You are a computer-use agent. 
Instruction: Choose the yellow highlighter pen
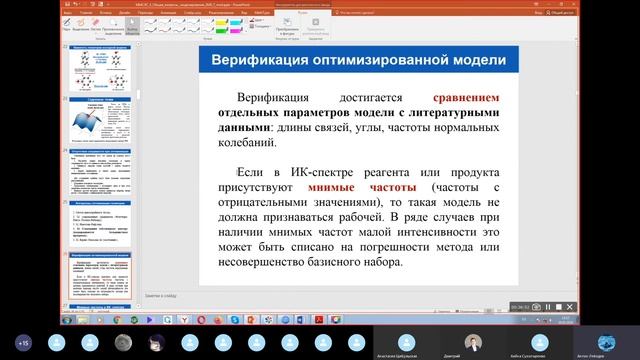[x=222, y=22]
